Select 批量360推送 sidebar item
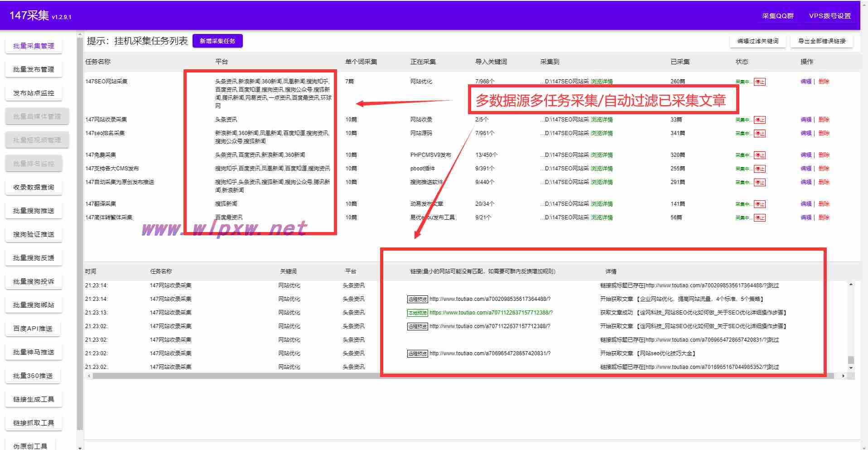The image size is (868, 450). pos(34,376)
